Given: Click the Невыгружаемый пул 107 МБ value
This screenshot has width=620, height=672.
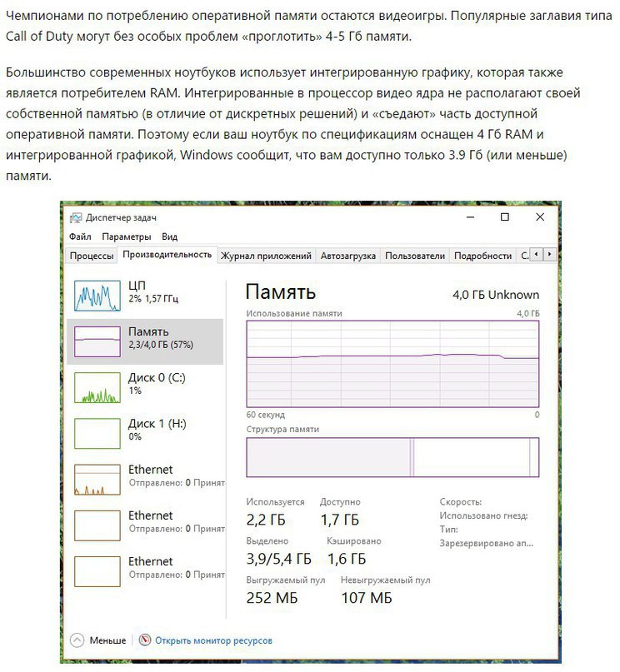Looking at the screenshot, I should [x=367, y=598].
